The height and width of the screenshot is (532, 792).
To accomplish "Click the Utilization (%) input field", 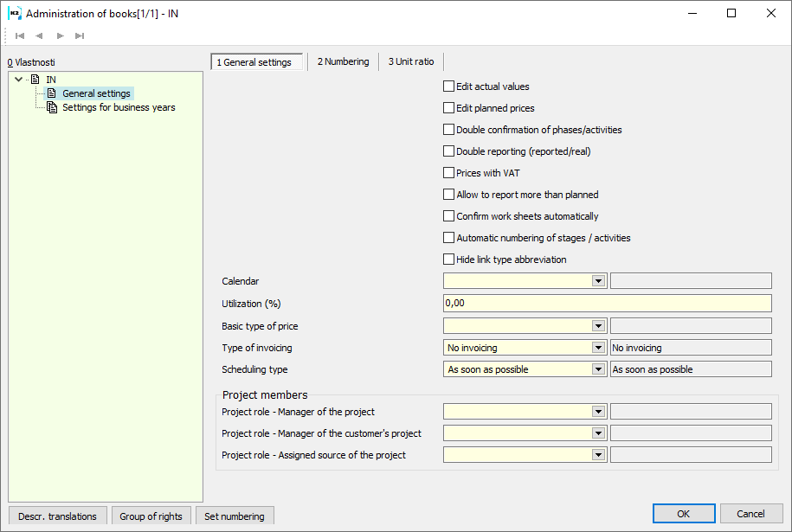I will tap(607, 304).
